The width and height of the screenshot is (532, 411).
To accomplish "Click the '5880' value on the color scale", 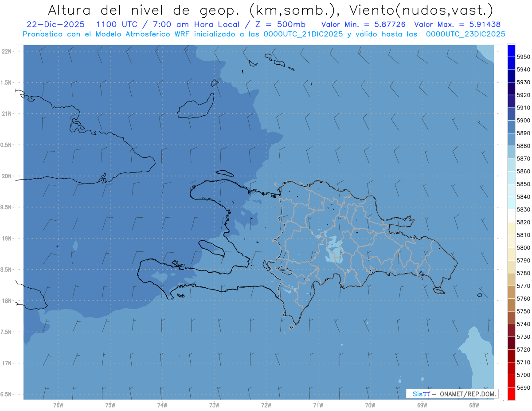I will 523,146.
